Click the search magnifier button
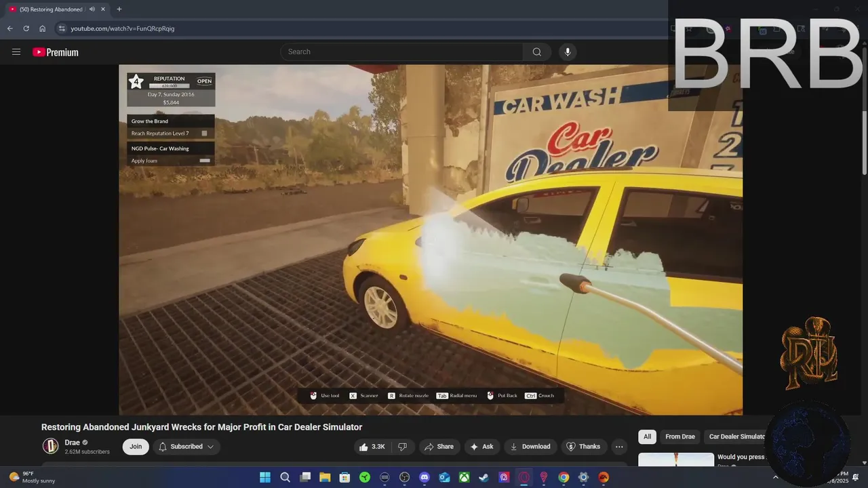868x488 pixels. 536,52
